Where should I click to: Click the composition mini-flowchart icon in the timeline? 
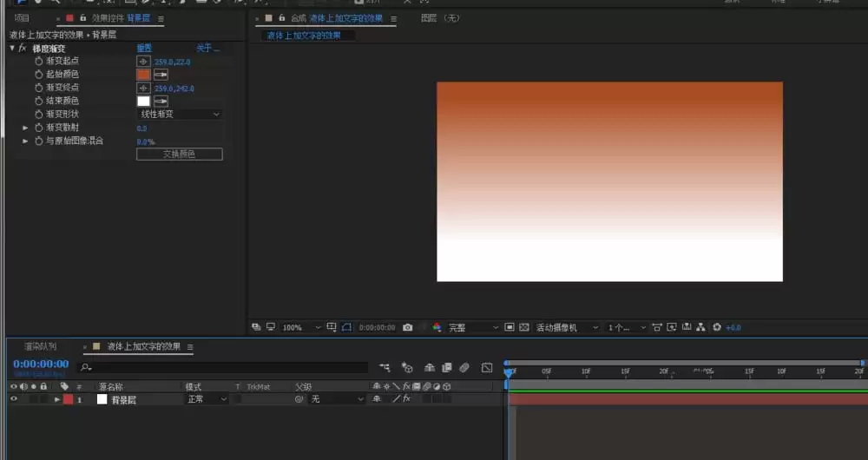pos(385,367)
